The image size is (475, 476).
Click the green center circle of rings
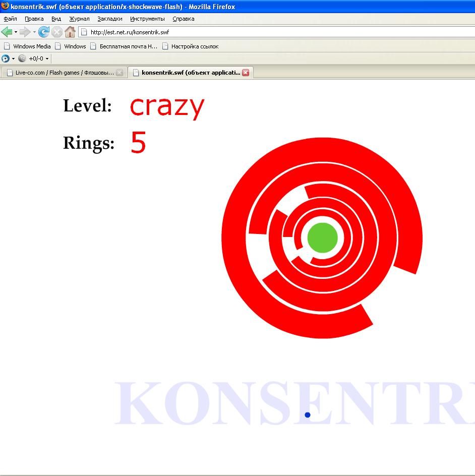[322, 237]
